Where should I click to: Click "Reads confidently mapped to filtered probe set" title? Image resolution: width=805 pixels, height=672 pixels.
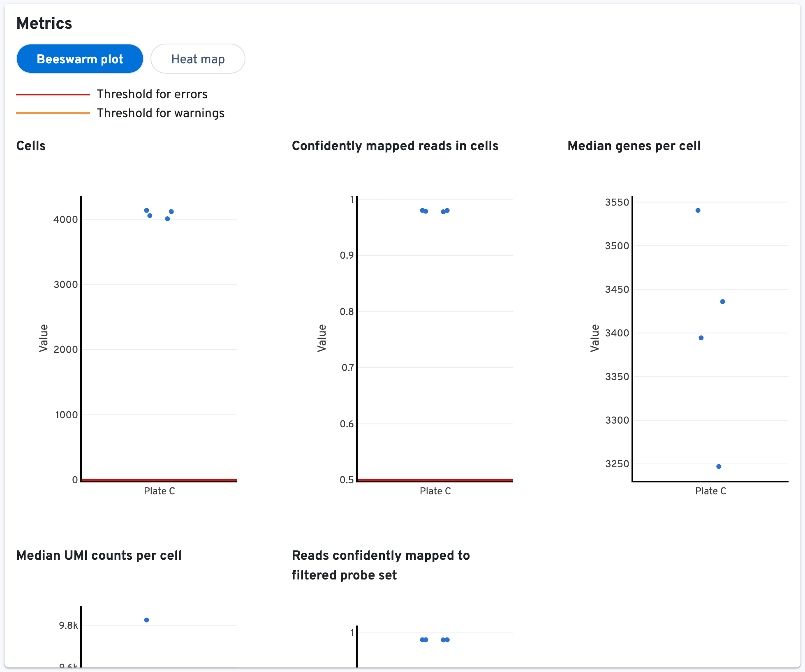click(x=381, y=565)
